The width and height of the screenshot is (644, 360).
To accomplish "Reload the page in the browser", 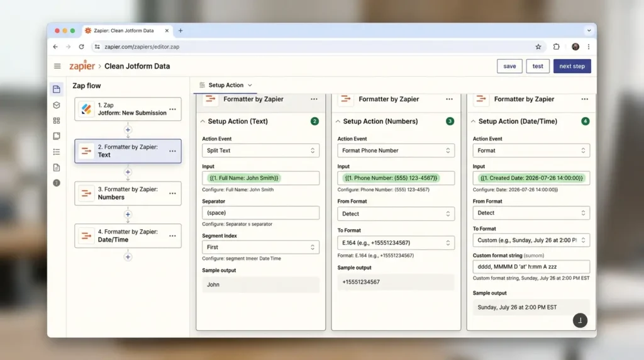I will tap(81, 47).
